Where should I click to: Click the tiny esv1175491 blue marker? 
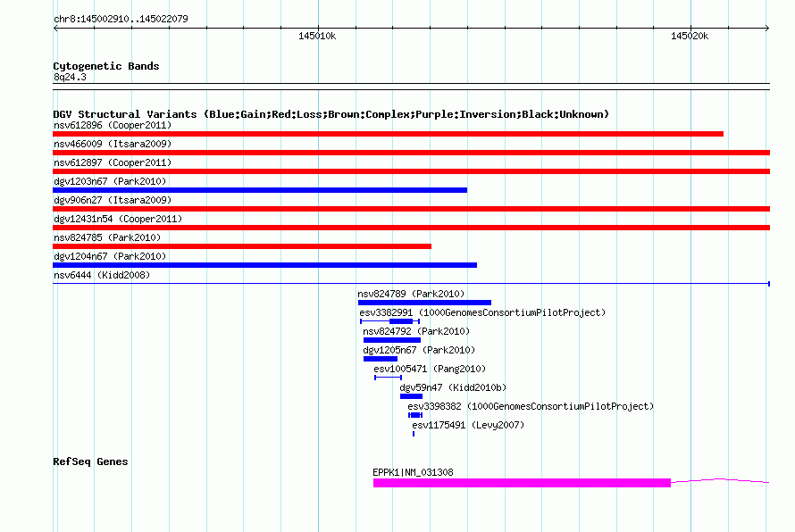click(x=414, y=434)
